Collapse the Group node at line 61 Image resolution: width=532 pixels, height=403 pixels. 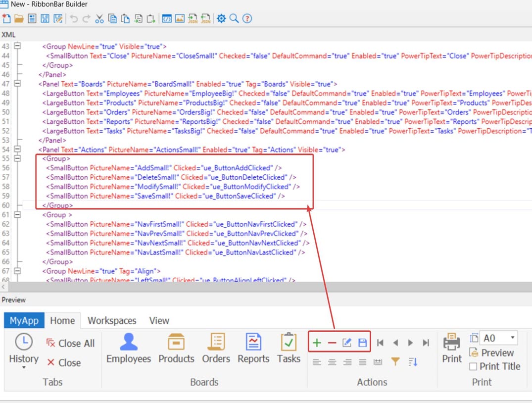18,215
